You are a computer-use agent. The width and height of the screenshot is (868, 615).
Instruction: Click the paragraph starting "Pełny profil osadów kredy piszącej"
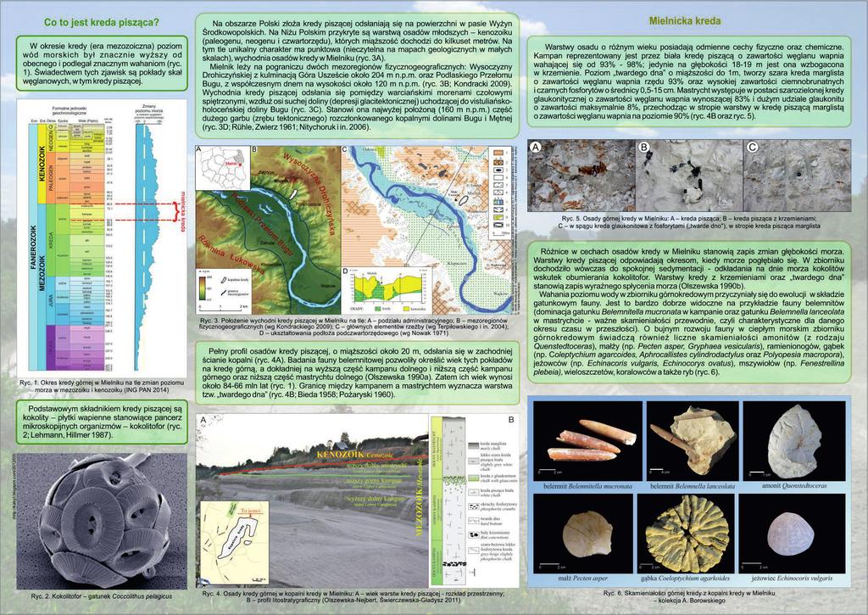(x=357, y=372)
